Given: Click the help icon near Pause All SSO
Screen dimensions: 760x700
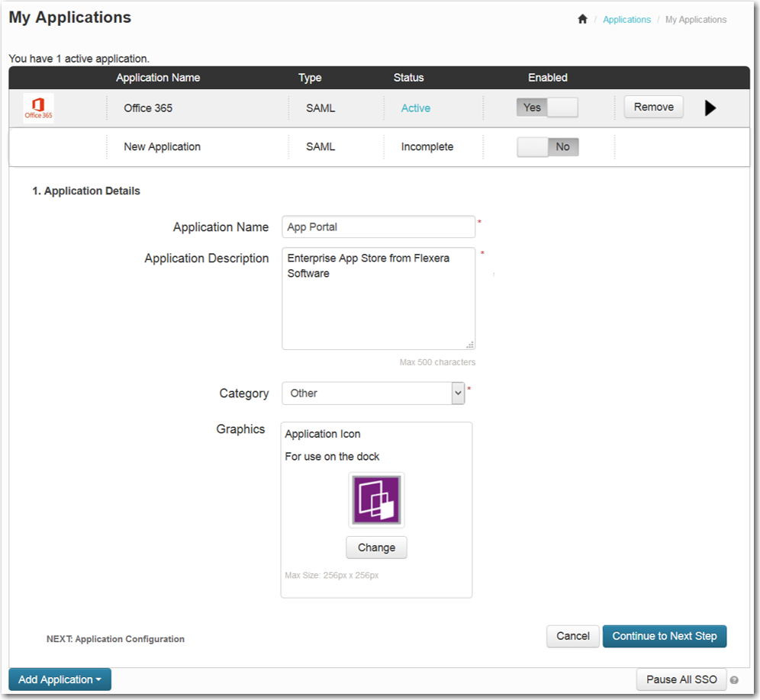Looking at the screenshot, I should pyautogui.click(x=733, y=680).
